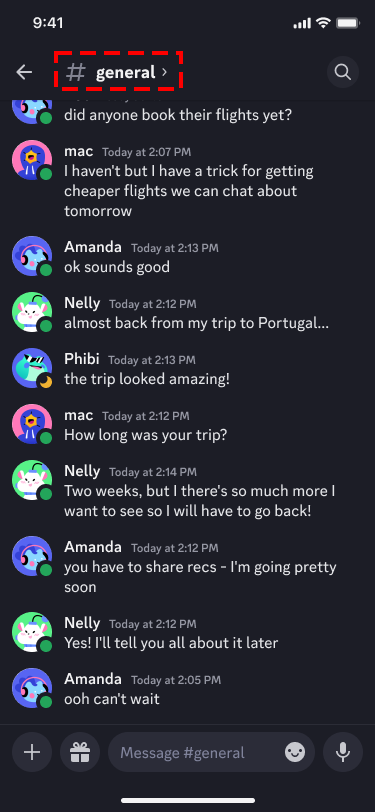
Task: Open search with magnifying glass icon
Action: pos(343,72)
